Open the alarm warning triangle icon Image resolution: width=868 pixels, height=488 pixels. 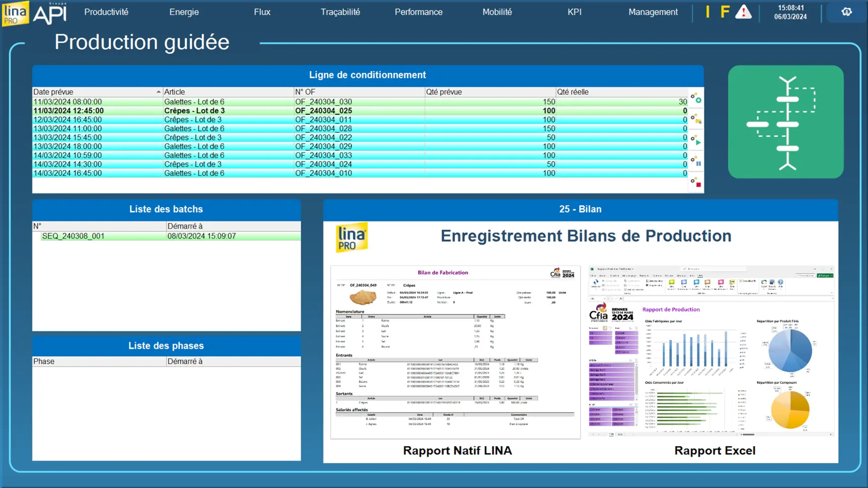tap(743, 12)
